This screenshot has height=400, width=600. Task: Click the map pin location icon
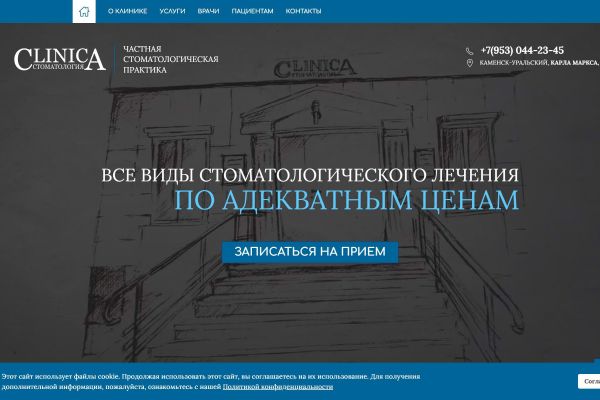[470, 63]
